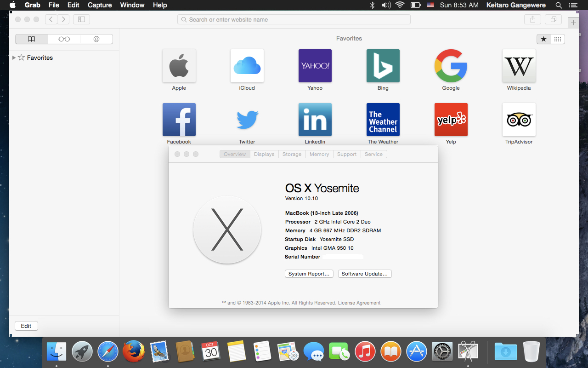The width and height of the screenshot is (588, 368).
Task: Click the System Report button
Action: [x=309, y=274]
